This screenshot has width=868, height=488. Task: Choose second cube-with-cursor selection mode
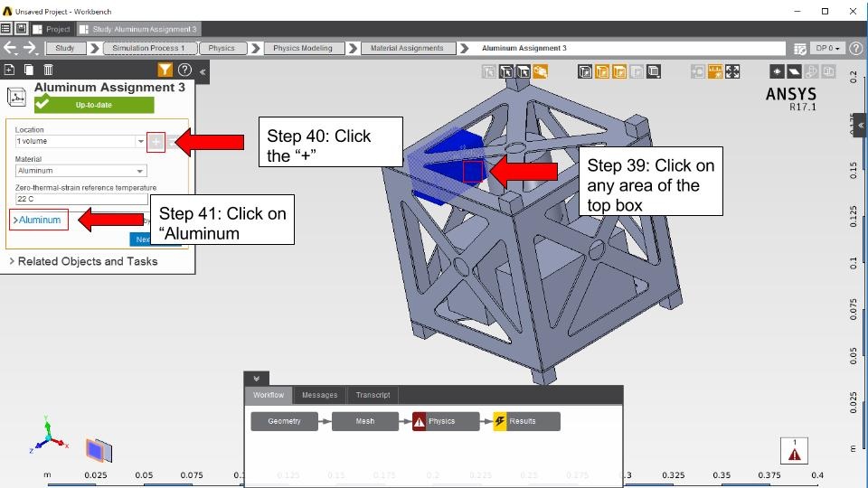click(506, 71)
